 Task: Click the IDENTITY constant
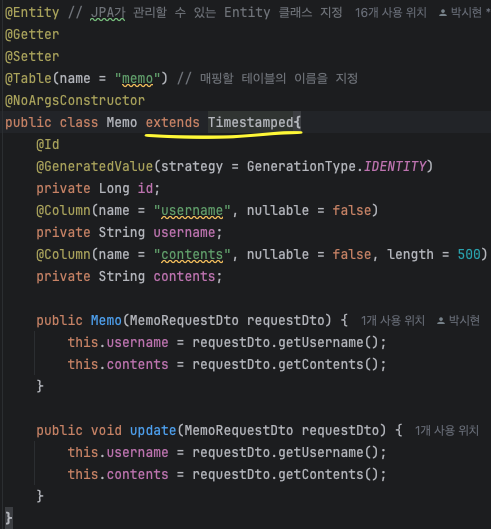395,166
